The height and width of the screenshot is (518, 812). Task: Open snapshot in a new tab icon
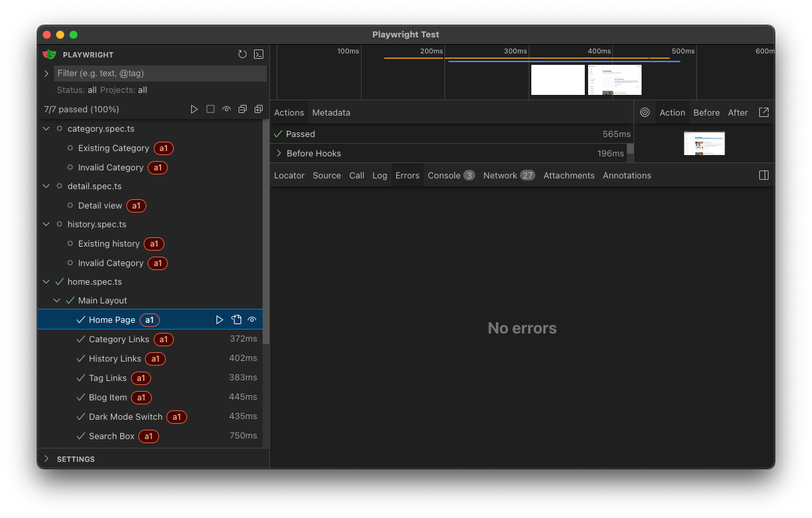(764, 112)
